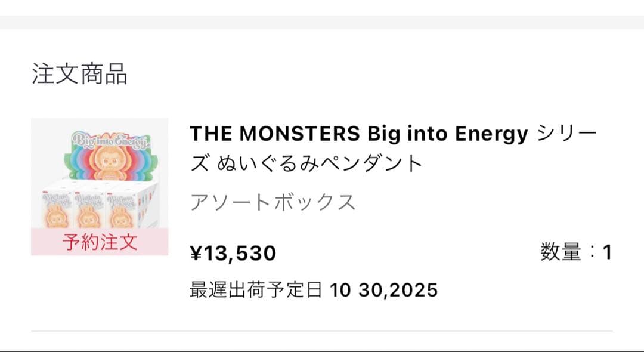This screenshot has width=644, height=352.
Task: Click the 10 30,2025 ship date value
Action: (383, 290)
